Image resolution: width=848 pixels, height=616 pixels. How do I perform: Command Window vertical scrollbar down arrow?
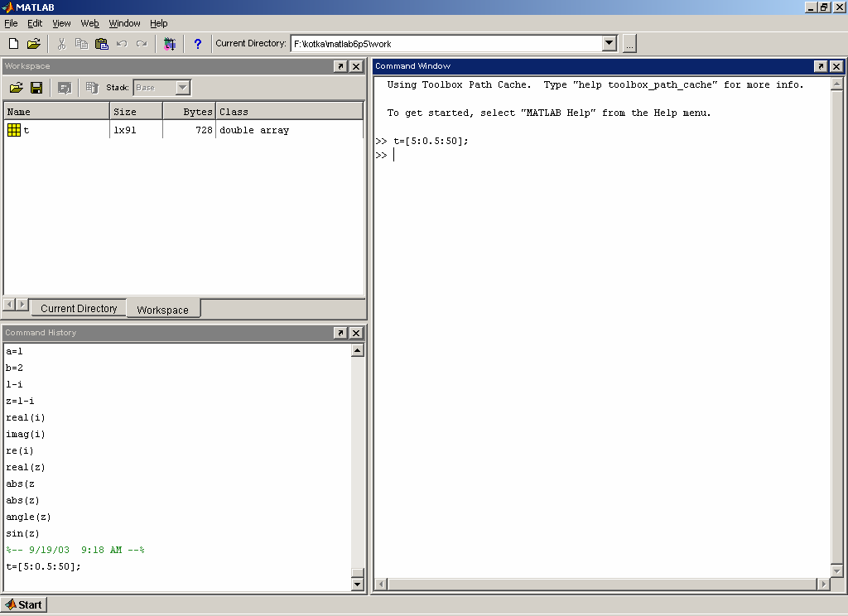836,570
